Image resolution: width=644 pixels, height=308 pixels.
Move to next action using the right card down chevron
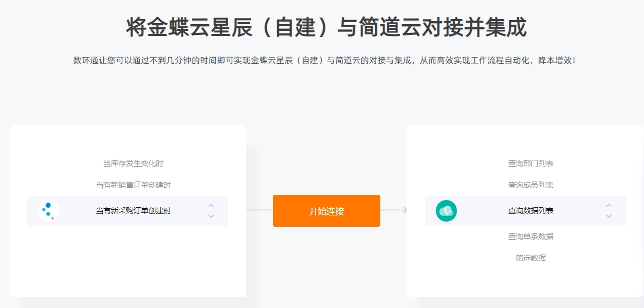tap(609, 216)
